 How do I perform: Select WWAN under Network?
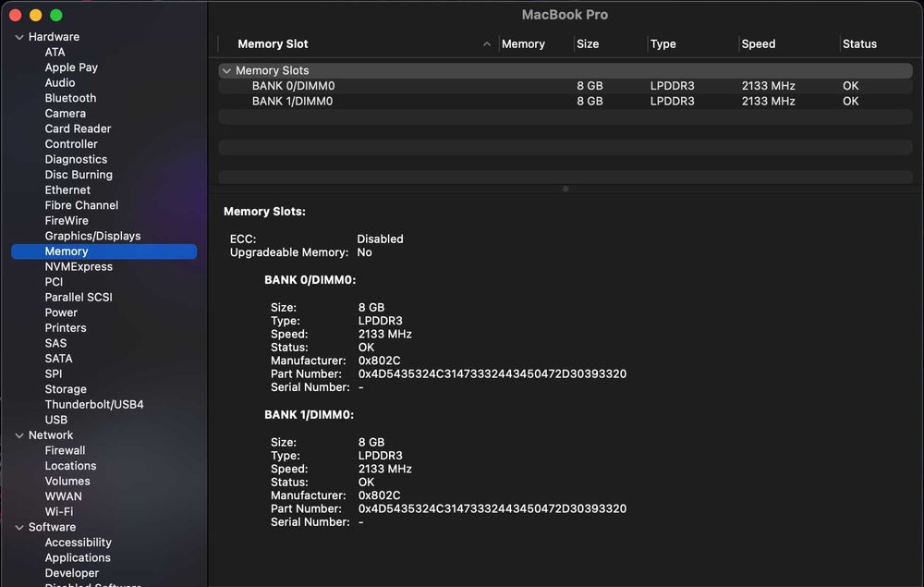pos(64,496)
